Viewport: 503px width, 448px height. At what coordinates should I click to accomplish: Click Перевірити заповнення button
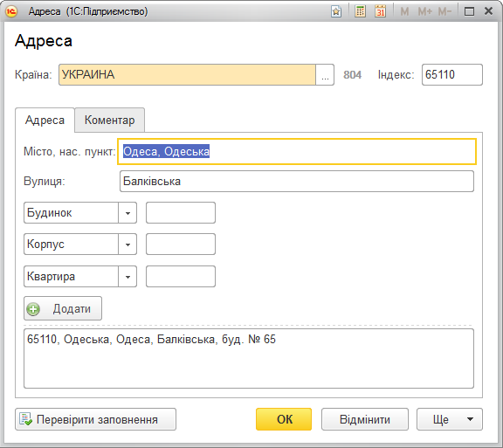coord(95,419)
